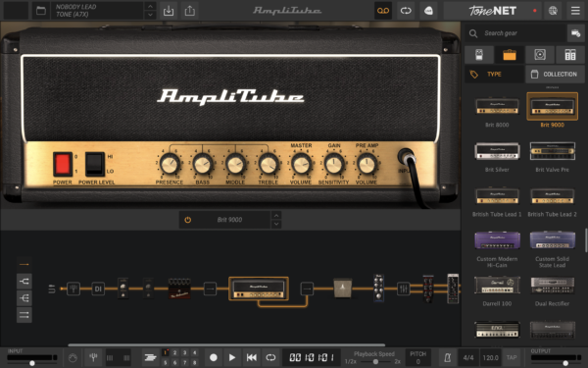Open the Custom Shop cloud icon
The image size is (588, 368).
pyautogui.click(x=428, y=11)
